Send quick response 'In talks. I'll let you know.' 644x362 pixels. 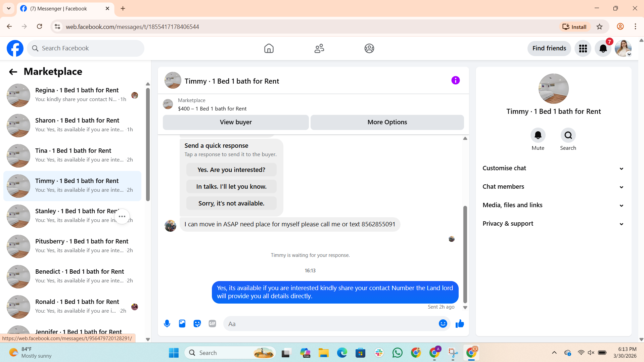click(231, 187)
